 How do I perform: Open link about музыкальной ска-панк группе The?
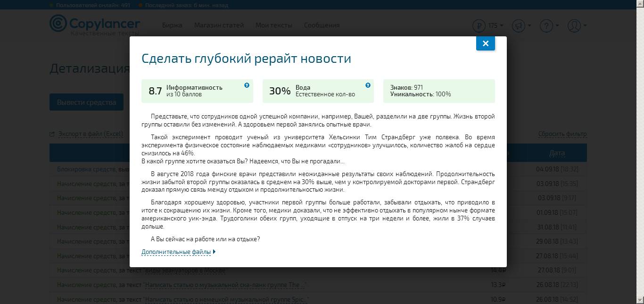point(224,285)
